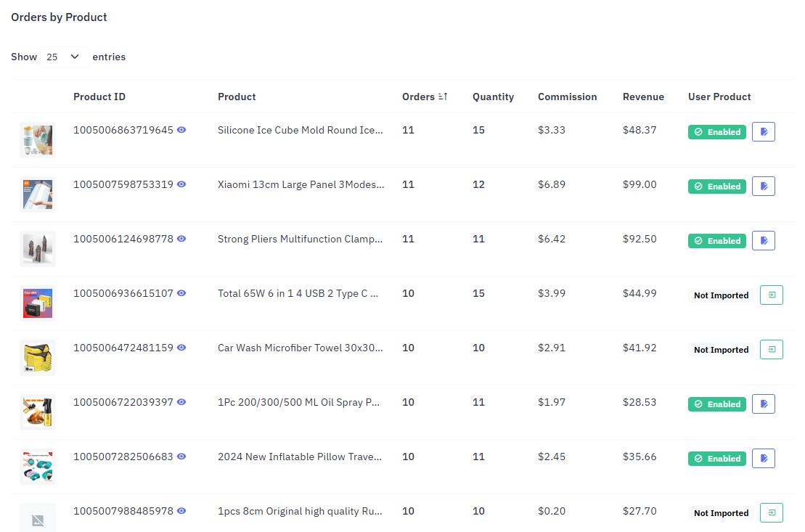Sort by Quantity column header

493,97
